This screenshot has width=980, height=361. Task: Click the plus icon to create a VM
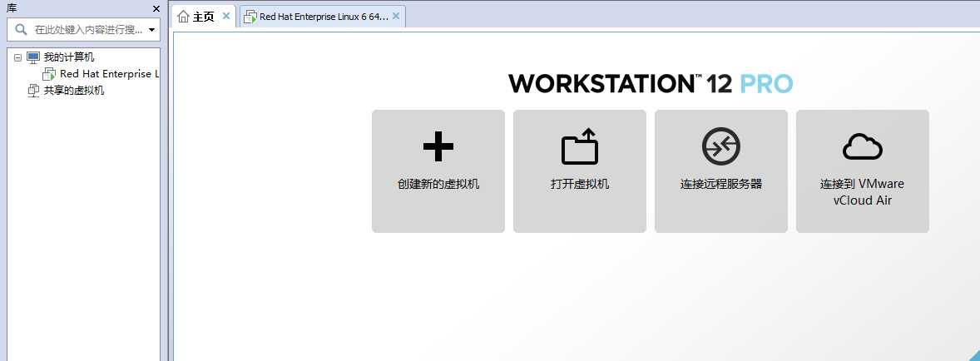tap(438, 146)
